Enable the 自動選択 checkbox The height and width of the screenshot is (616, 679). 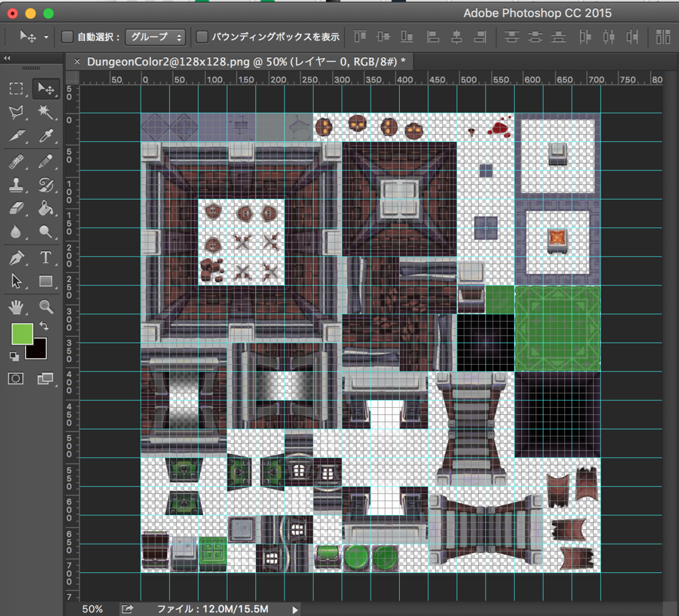[67, 36]
